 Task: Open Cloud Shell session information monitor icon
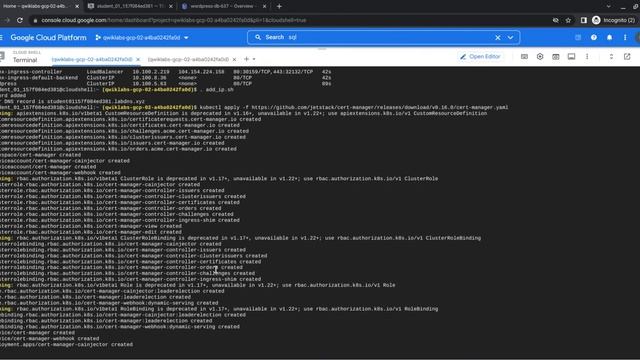571,57
